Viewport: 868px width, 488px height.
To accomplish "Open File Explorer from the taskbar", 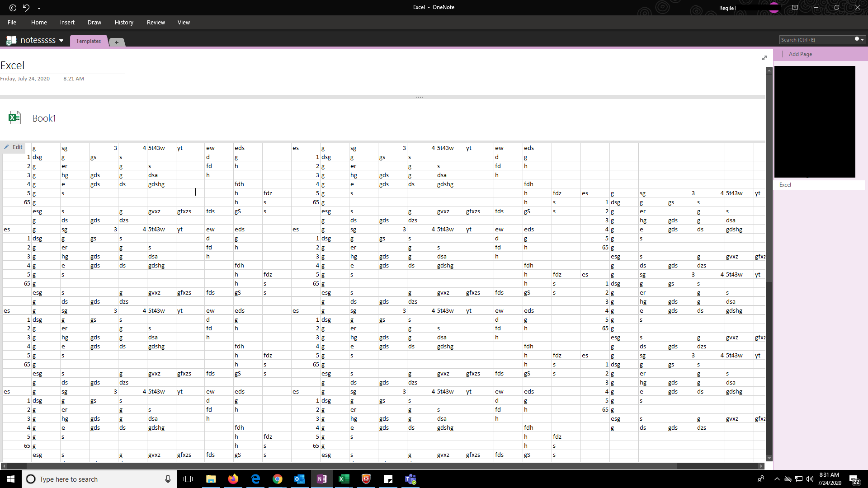I will 211,479.
